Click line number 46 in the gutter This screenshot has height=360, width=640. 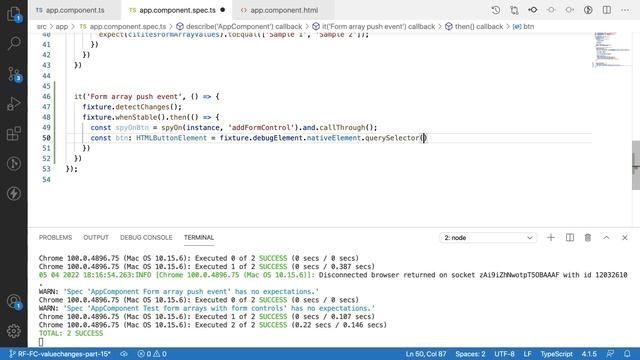46,96
